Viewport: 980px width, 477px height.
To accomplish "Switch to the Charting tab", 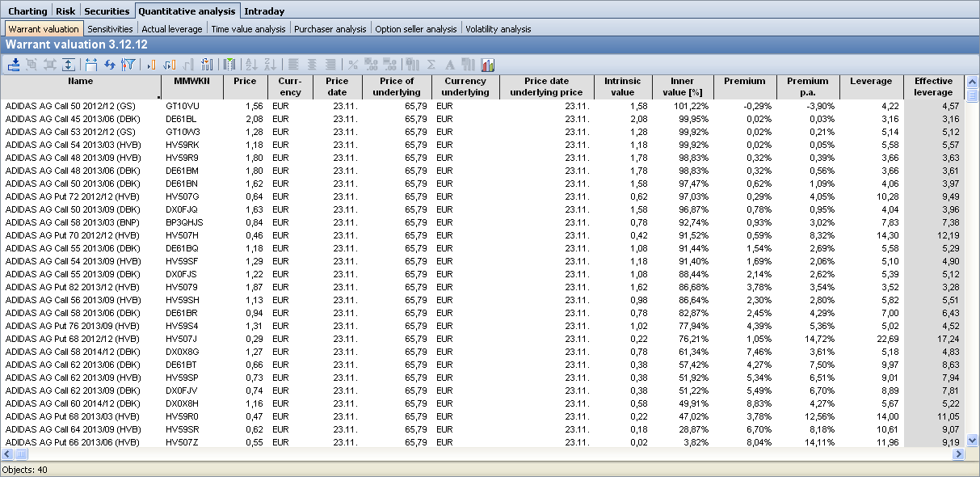I will coord(27,11).
